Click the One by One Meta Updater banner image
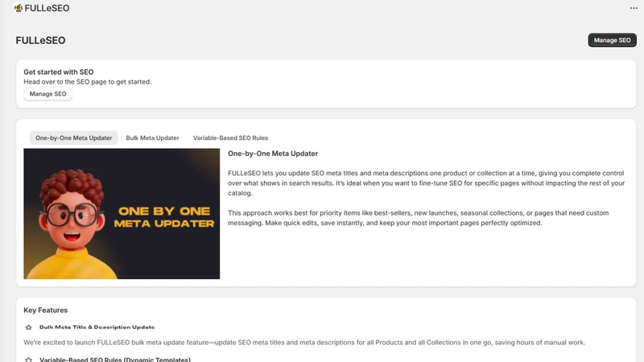This screenshot has width=644, height=362. (x=122, y=214)
